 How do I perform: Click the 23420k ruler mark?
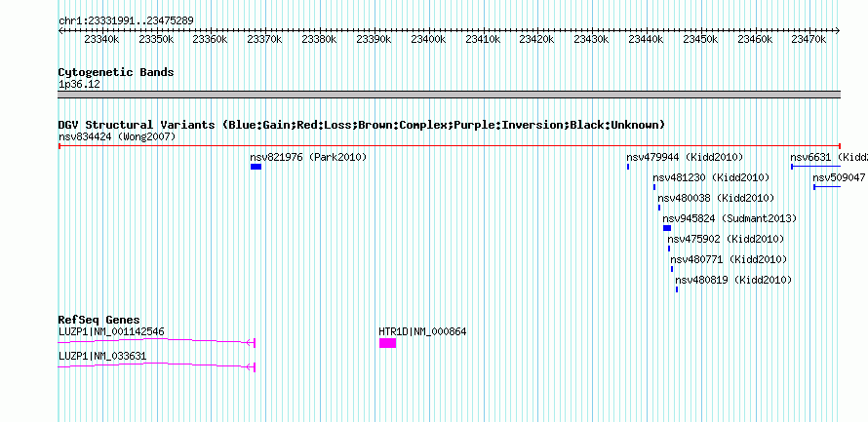[537, 39]
